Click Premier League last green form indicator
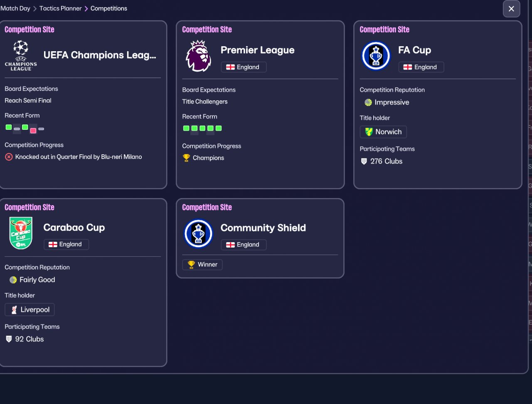Viewport: 532px width, 404px height. [x=219, y=128]
